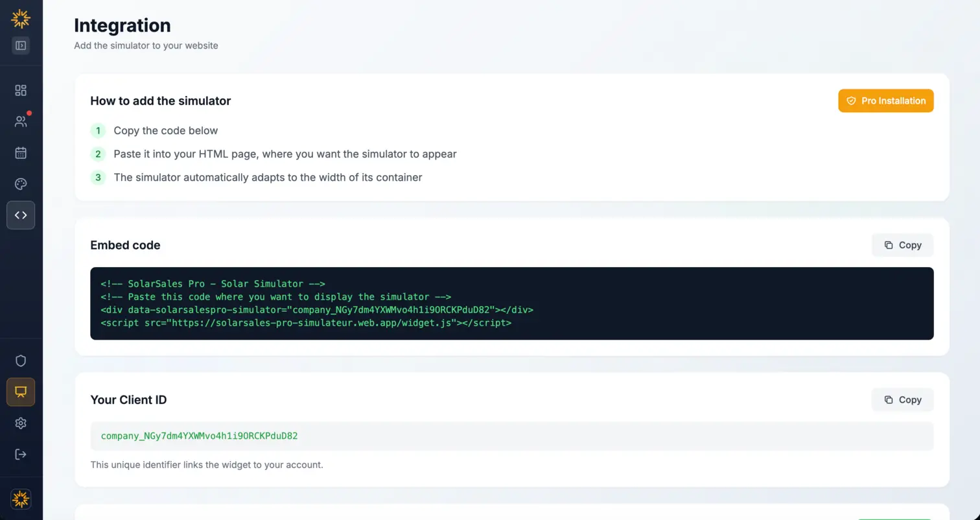The width and height of the screenshot is (980, 520).
Task: Click 'This unique identifier links the widget' text
Action: (x=207, y=465)
